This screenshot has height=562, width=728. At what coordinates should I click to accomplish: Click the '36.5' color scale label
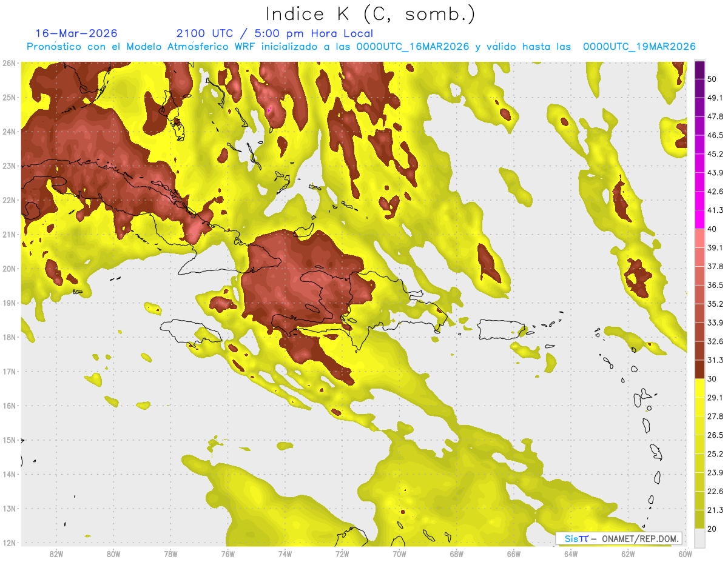coord(715,286)
